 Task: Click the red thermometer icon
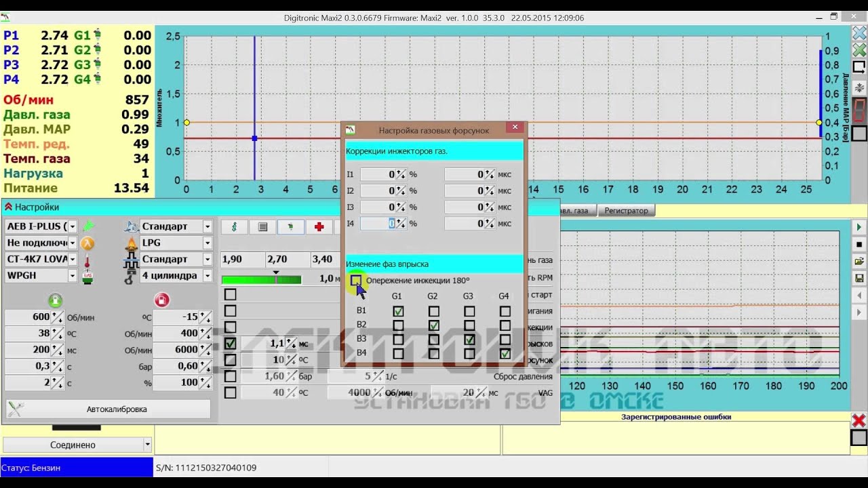click(88, 260)
